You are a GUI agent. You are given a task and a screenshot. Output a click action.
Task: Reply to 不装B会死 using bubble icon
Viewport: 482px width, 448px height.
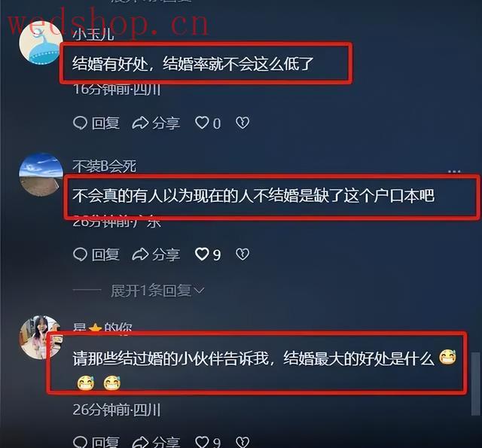[x=81, y=254]
